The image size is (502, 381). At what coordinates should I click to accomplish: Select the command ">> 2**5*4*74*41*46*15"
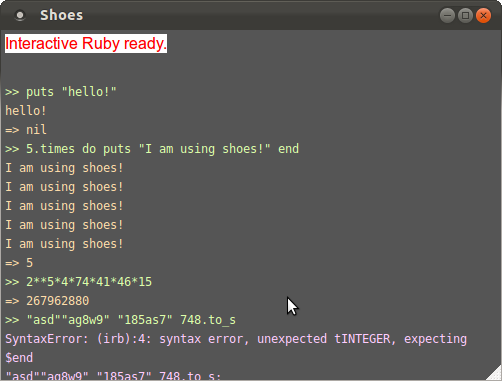(x=78, y=282)
